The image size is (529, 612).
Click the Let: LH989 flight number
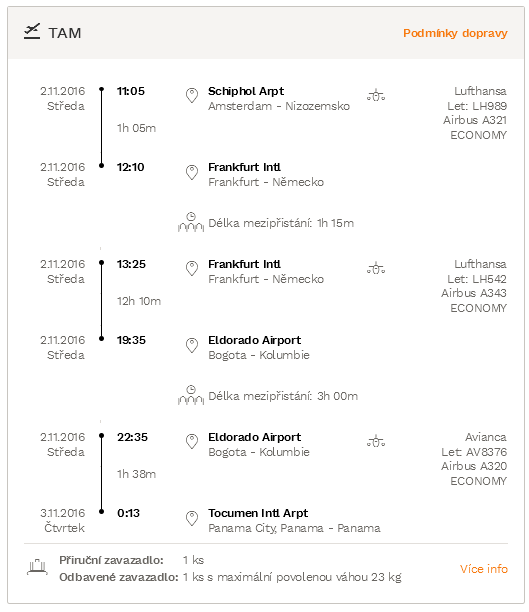point(477,106)
